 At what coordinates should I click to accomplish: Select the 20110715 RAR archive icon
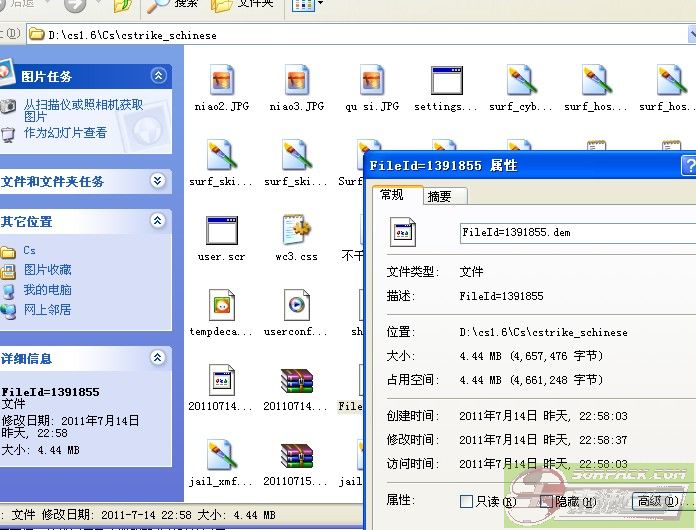[296, 455]
